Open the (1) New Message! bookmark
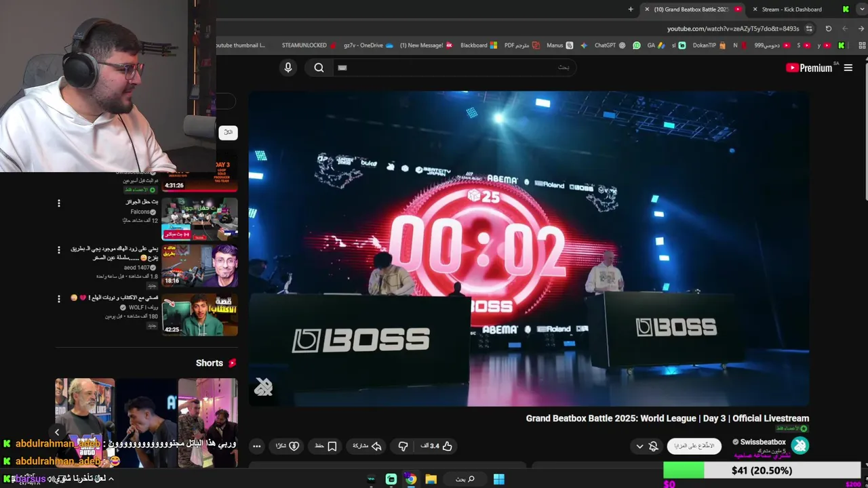 click(x=426, y=45)
